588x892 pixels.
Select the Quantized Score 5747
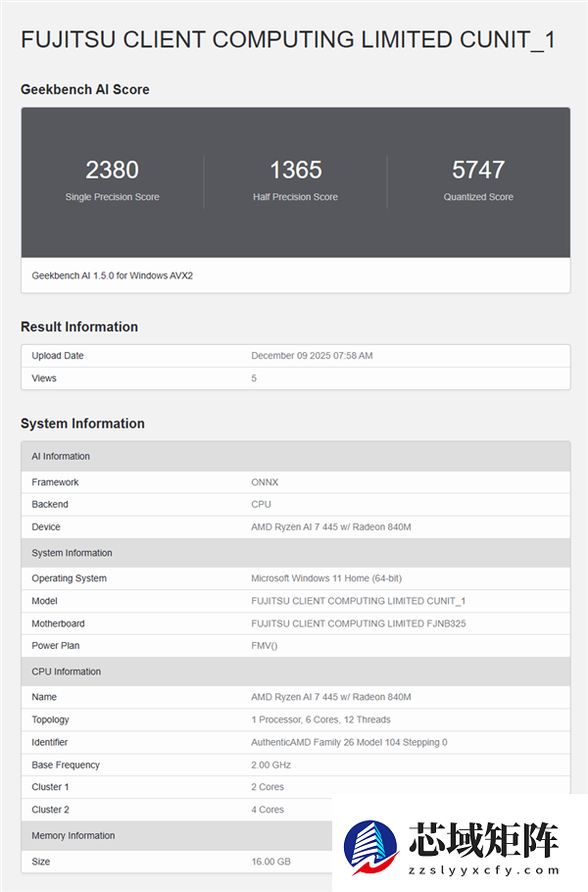478,170
